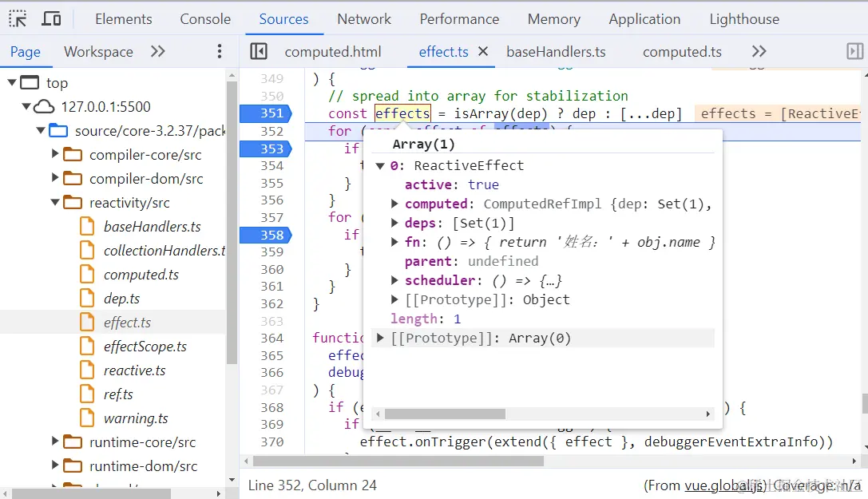Select the Sources tab
The height and width of the screenshot is (499, 868).
[284, 19]
